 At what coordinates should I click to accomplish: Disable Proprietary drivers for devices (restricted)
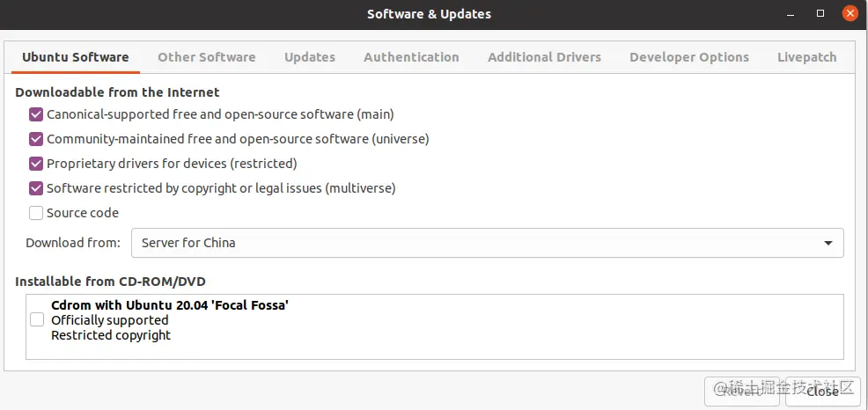[36, 164]
